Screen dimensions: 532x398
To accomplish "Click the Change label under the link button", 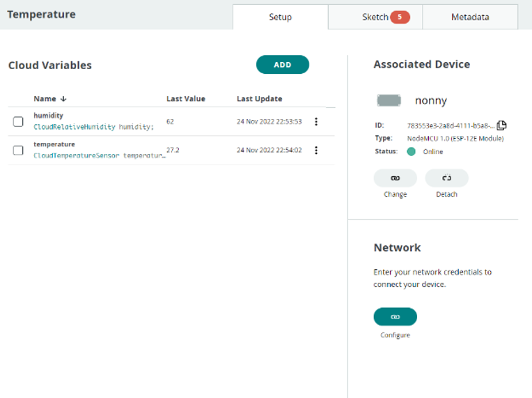I will [396, 194].
